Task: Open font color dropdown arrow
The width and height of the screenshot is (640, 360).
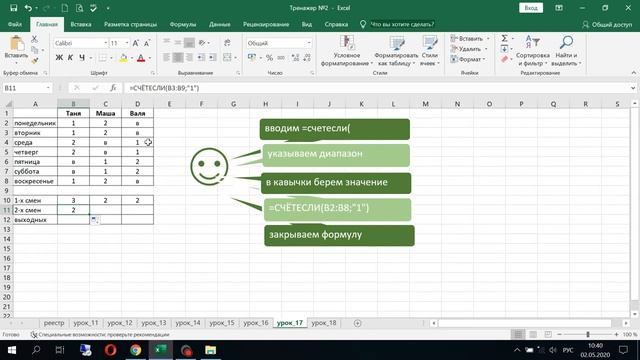Action: click(x=150, y=58)
